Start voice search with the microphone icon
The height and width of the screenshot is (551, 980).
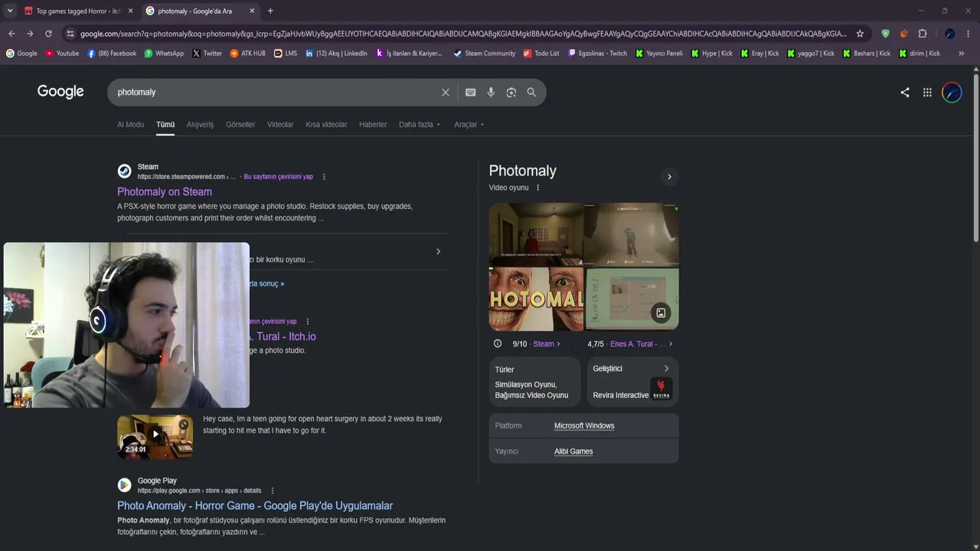point(491,93)
